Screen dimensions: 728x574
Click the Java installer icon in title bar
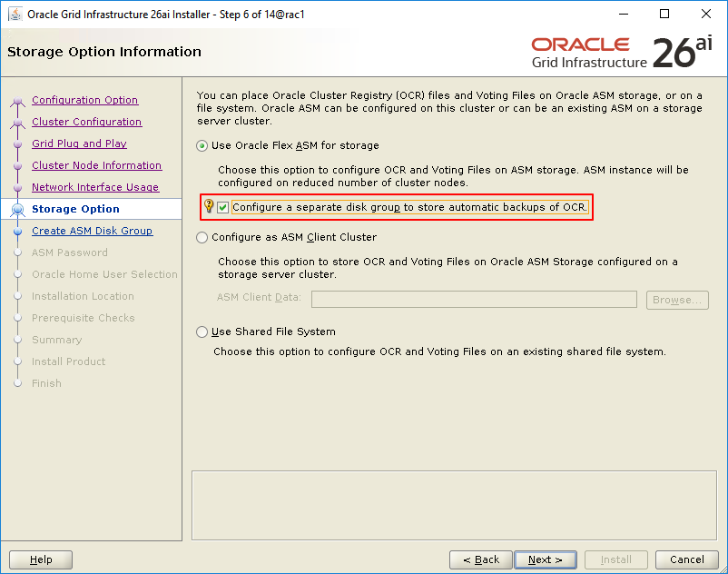pos(15,15)
